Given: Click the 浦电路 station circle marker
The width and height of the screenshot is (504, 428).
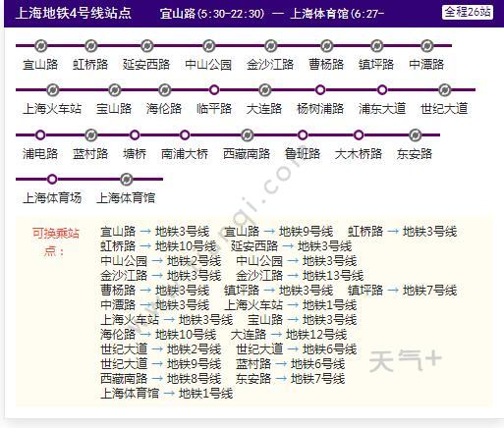Looking at the screenshot, I should tap(40, 134).
